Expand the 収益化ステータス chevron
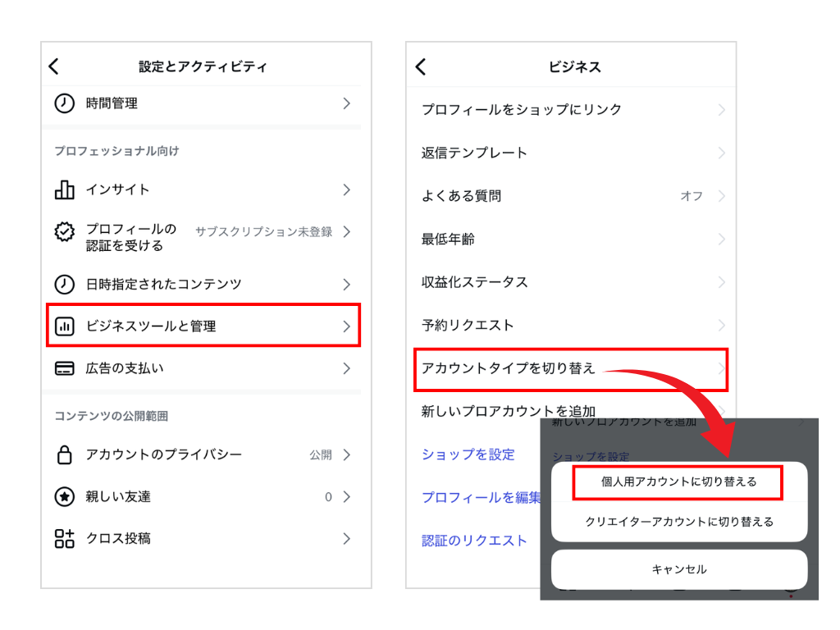840x630 pixels. coord(722,282)
